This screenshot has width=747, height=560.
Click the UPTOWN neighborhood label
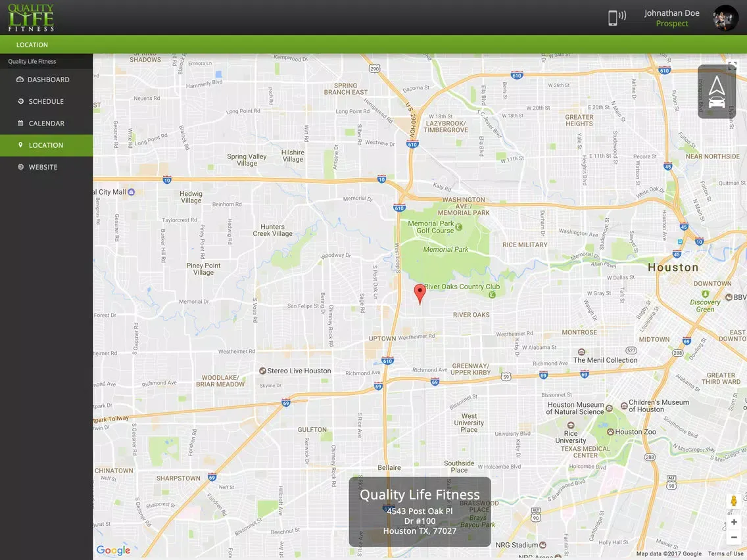382,338
